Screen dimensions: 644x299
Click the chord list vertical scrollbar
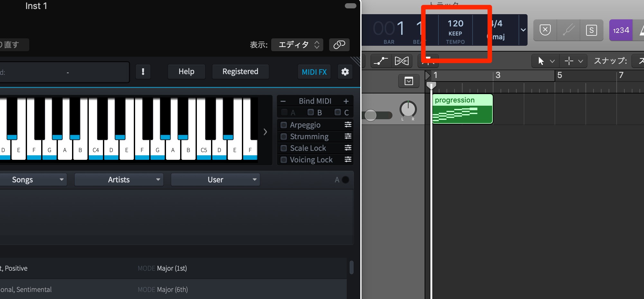pyautogui.click(x=351, y=267)
